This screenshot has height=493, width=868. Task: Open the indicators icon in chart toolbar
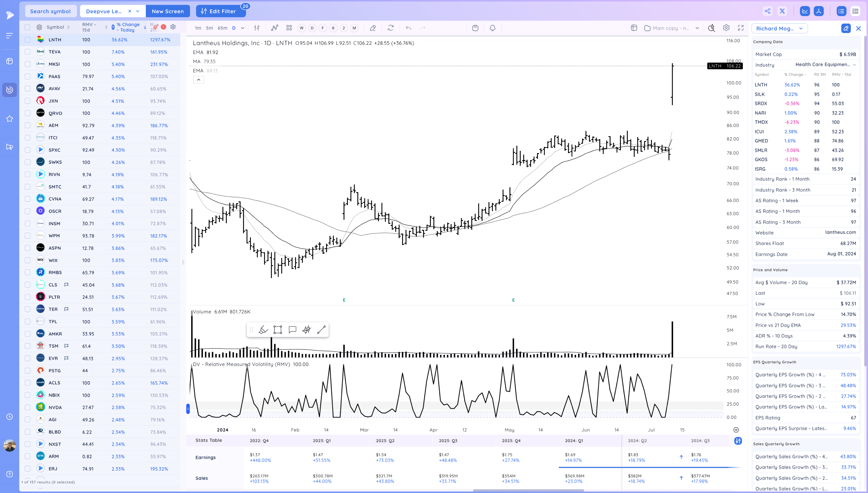tap(275, 28)
